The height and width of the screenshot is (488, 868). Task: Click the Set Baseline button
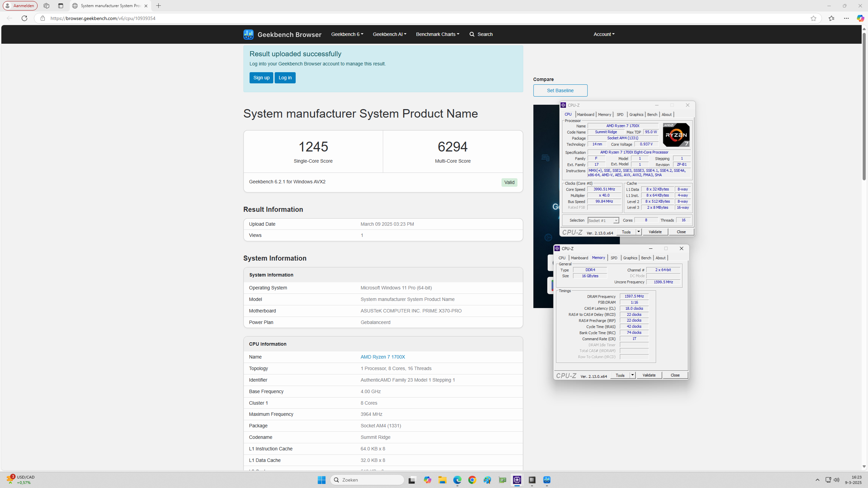(560, 90)
